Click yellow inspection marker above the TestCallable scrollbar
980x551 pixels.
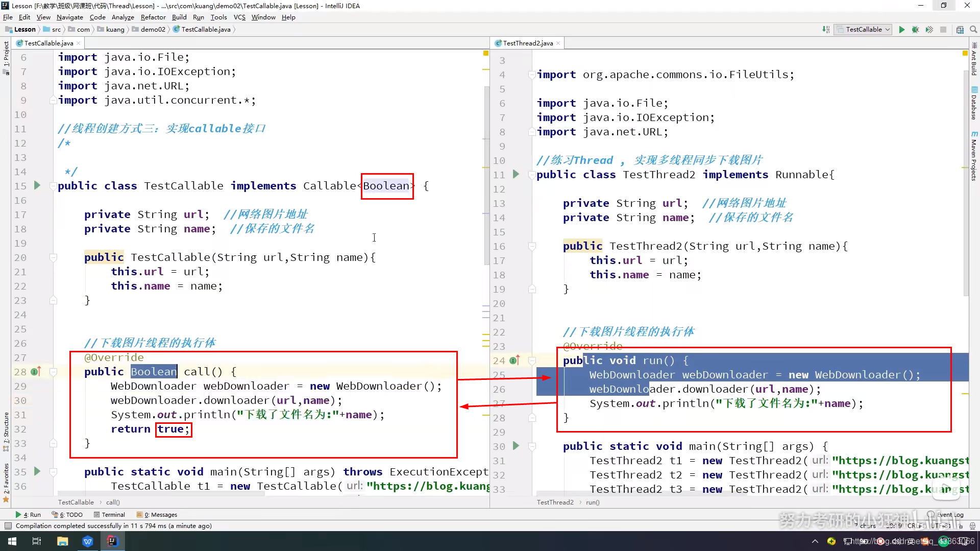[485, 53]
